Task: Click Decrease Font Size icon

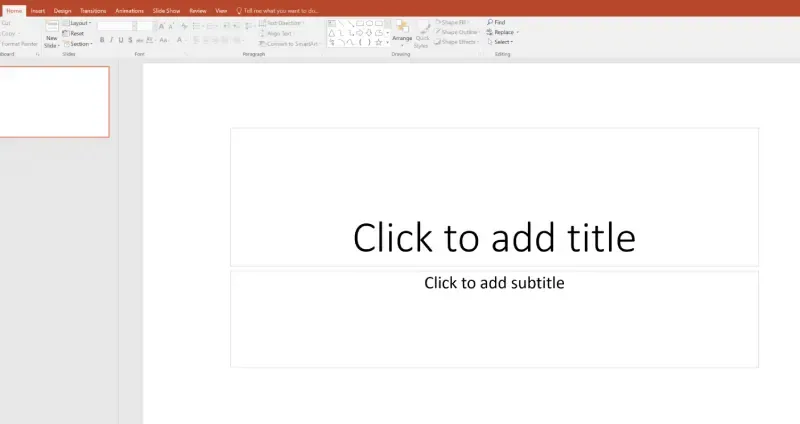Action: (x=171, y=26)
